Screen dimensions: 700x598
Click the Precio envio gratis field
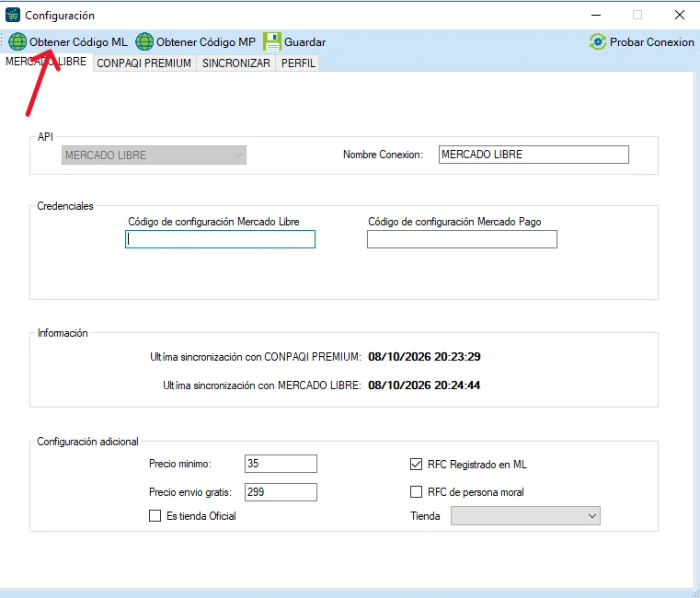[281, 492]
